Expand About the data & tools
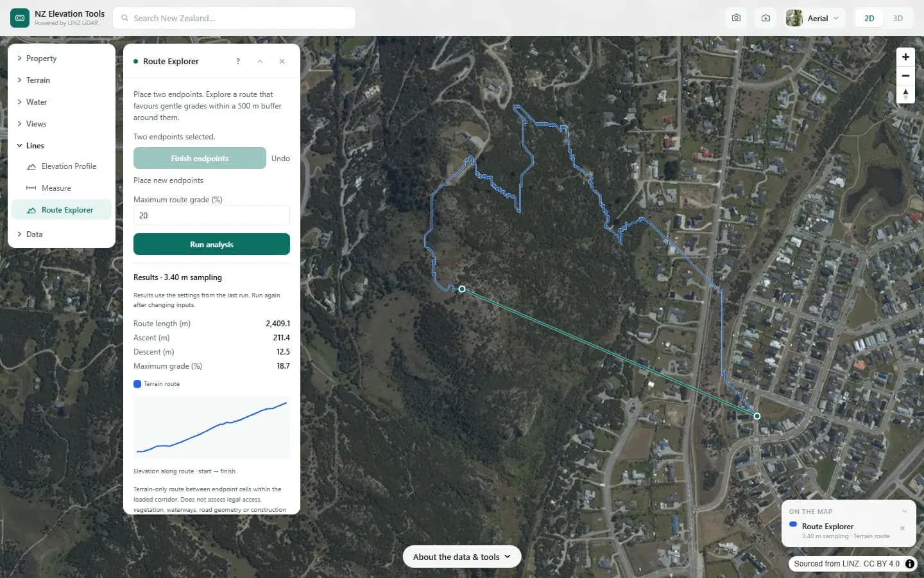Viewport: 924px width, 578px height. click(x=462, y=557)
